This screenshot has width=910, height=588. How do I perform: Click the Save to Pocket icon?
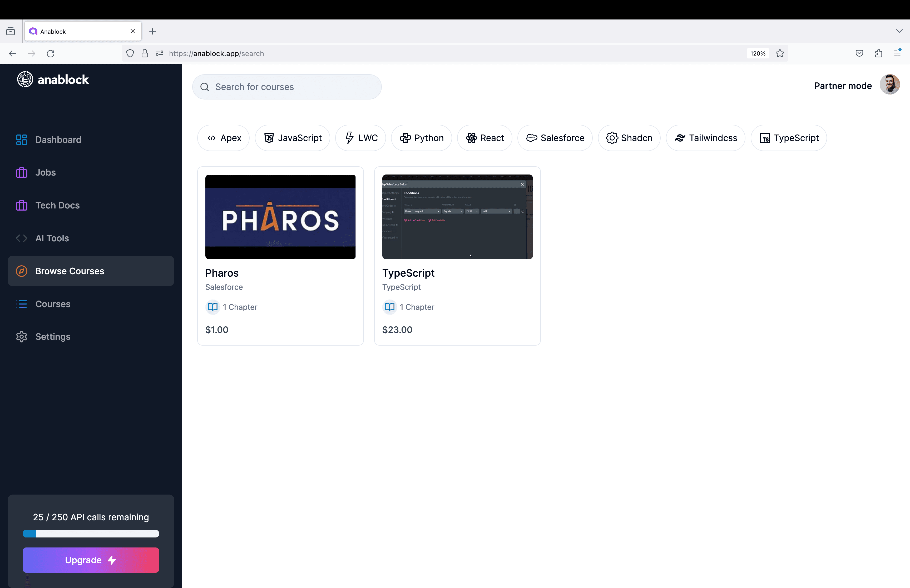click(x=859, y=53)
